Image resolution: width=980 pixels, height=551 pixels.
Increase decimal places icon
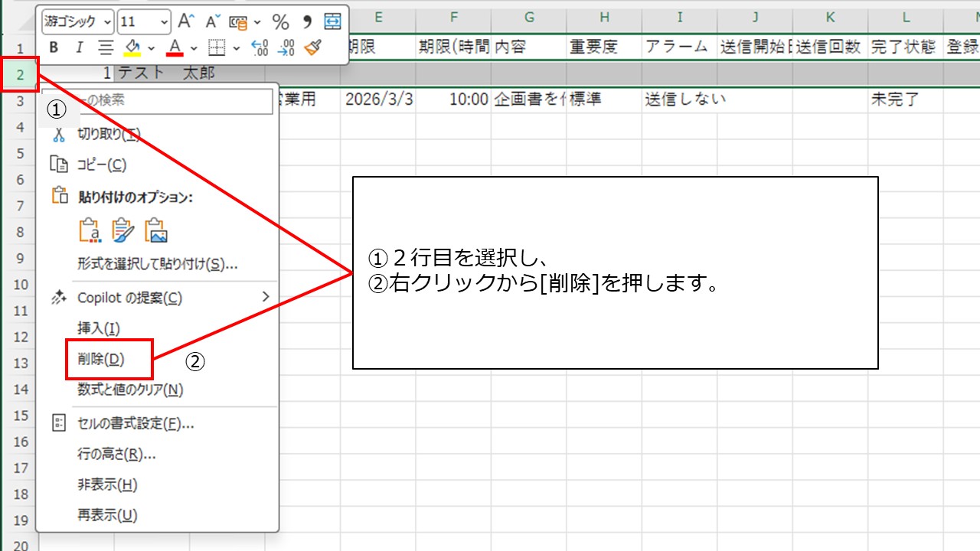pyautogui.click(x=260, y=48)
